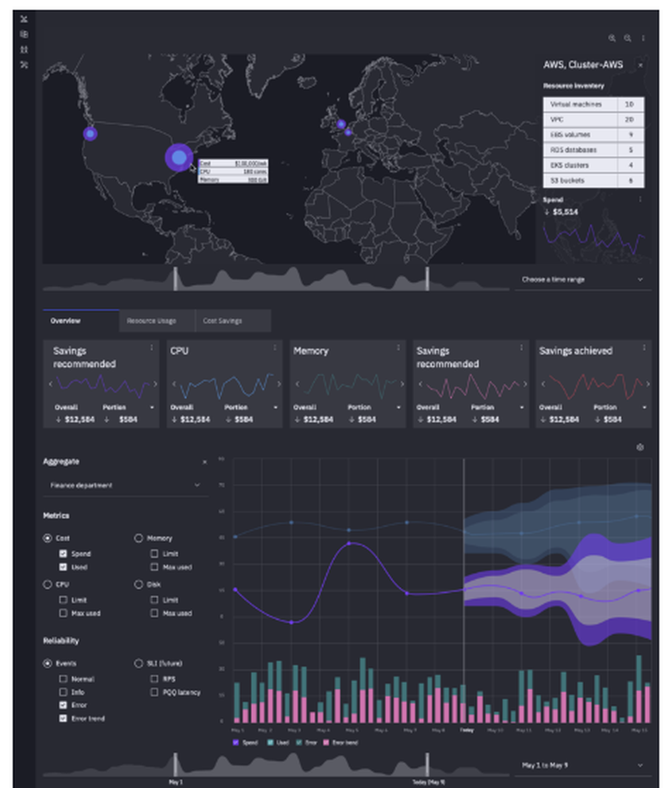Image resolution: width=672 pixels, height=788 pixels.
Task: Switch to the Cost Savings tab
Action: click(x=234, y=321)
